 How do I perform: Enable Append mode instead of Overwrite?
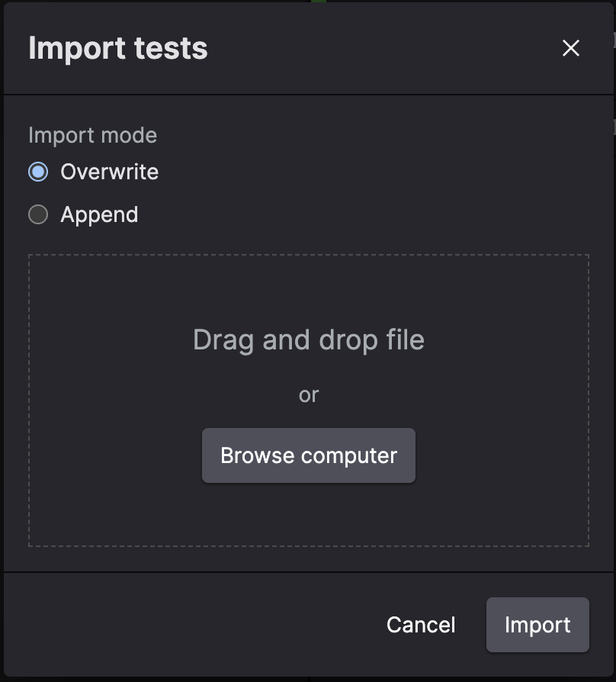pyautogui.click(x=37, y=214)
